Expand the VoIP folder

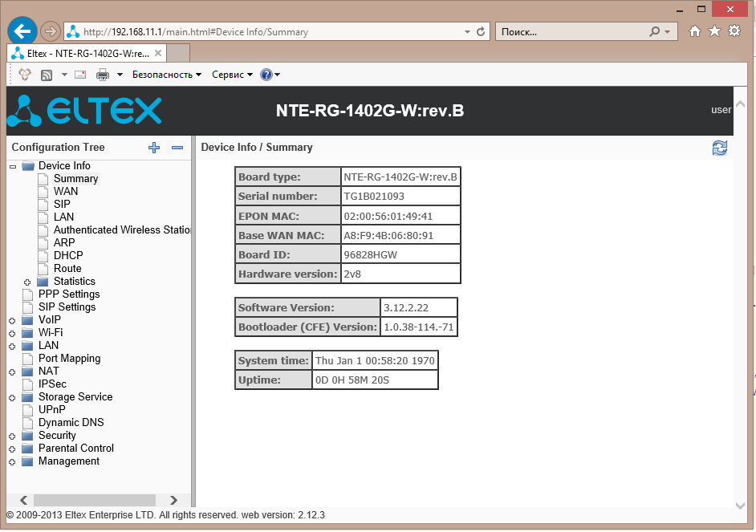coord(13,321)
